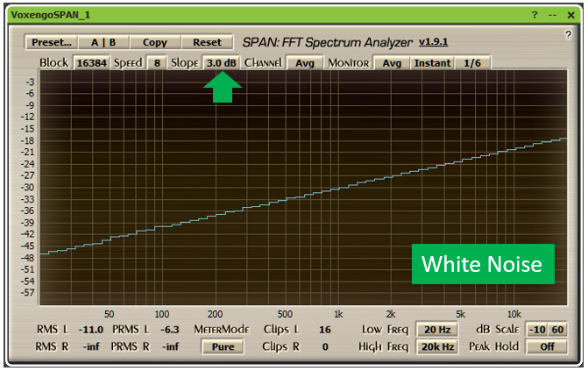This screenshot has width=588, height=371.
Task: Toggle the Instant display mode
Action: point(432,62)
